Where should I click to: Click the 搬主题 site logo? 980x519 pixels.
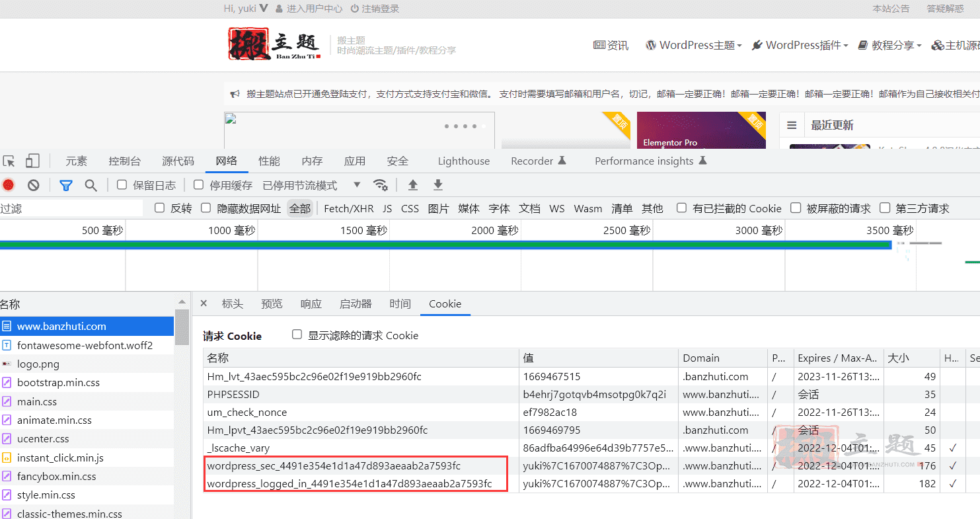(x=274, y=44)
